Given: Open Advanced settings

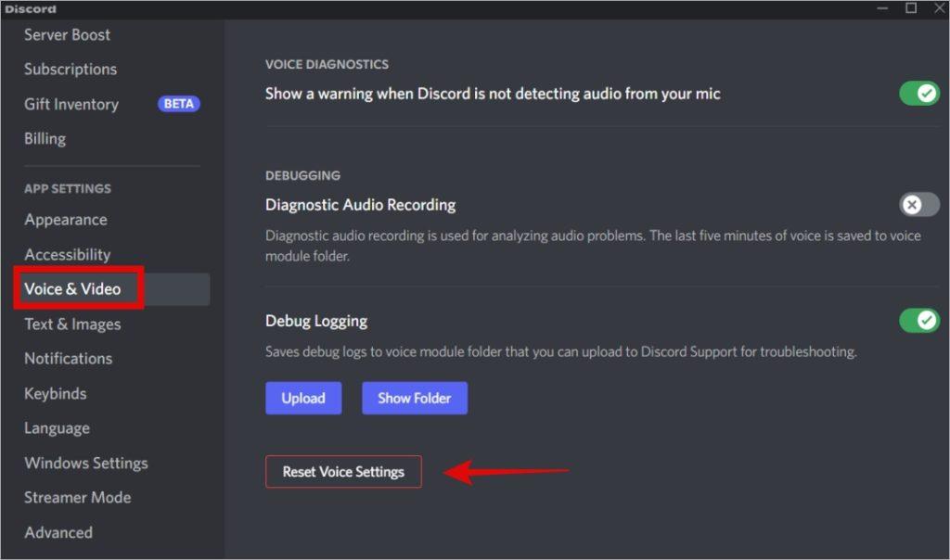Looking at the screenshot, I should pos(58,533).
